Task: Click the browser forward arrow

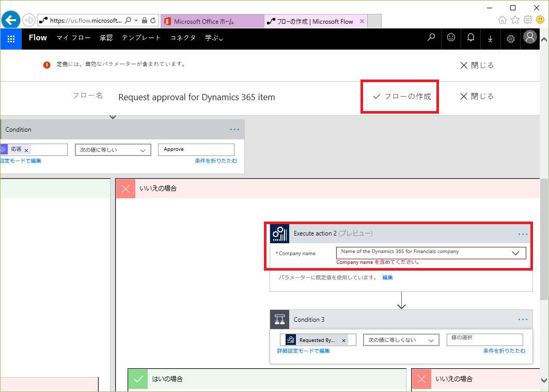Action: (29, 20)
